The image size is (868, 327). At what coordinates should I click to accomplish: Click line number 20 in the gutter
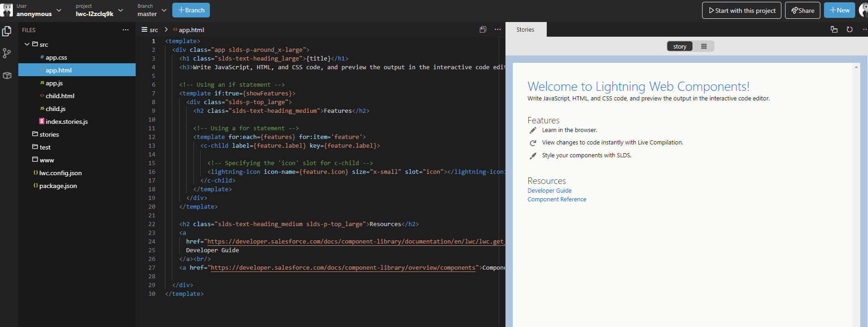pos(152,207)
